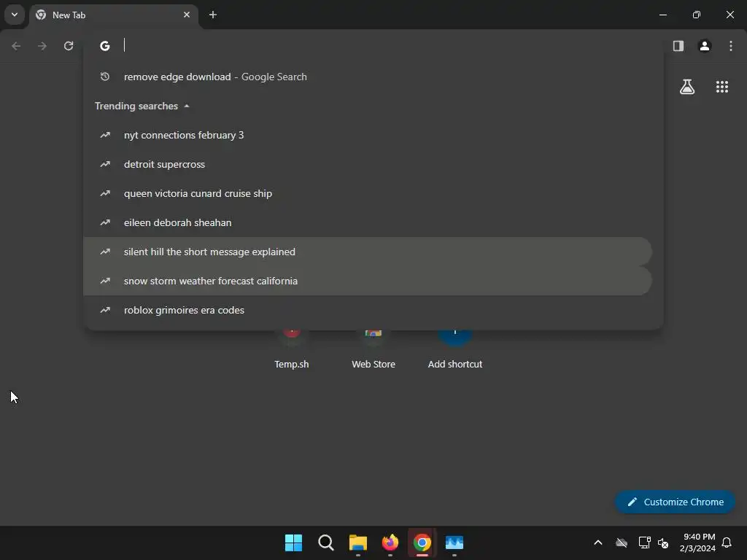Image resolution: width=747 pixels, height=560 pixels.
Task: Click the forward navigation arrow
Action: 42,46
